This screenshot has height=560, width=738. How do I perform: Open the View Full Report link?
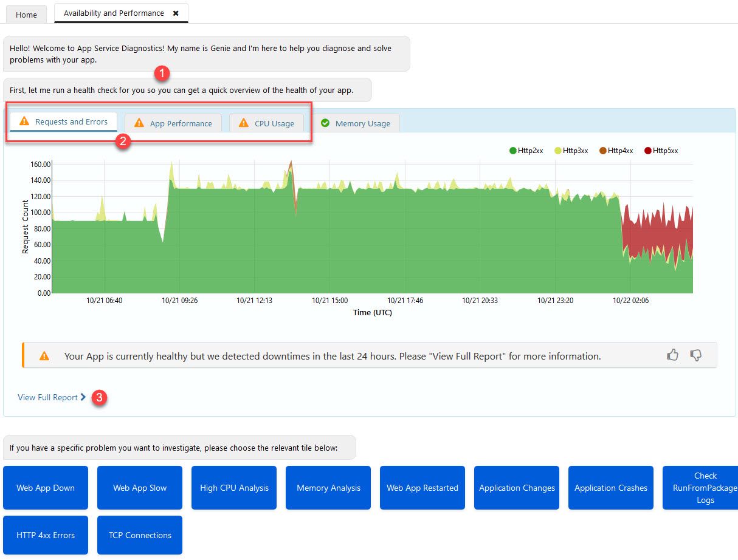(47, 397)
